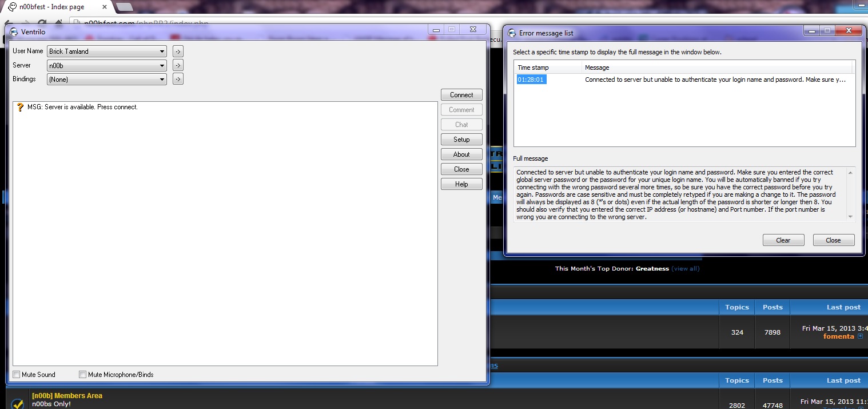
Task: Click the yellow checkmark Members Area icon
Action: pos(18,403)
